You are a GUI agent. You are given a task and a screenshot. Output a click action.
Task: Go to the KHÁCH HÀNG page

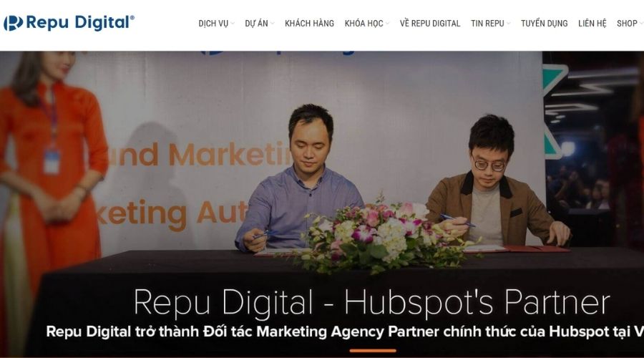[x=309, y=24]
